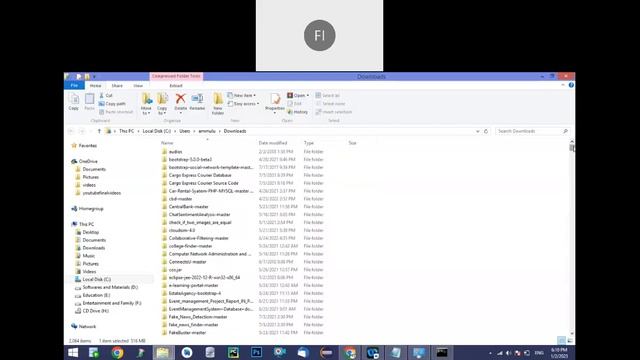This screenshot has width=640, height=360.
Task: Expand the address bar history dropdown
Action: coord(478,131)
